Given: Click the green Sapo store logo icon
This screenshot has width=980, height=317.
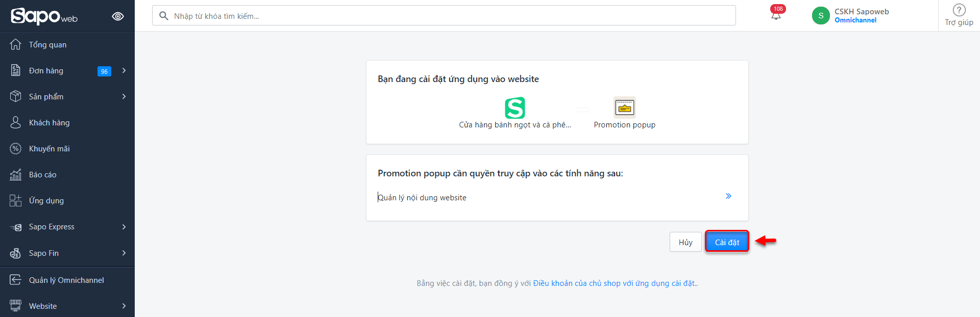Looking at the screenshot, I should (515, 108).
